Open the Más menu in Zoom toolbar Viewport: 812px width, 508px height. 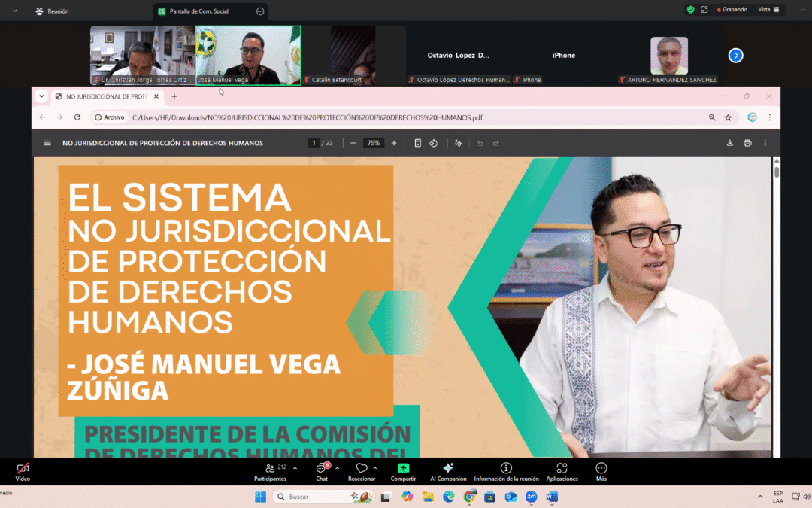(601, 471)
